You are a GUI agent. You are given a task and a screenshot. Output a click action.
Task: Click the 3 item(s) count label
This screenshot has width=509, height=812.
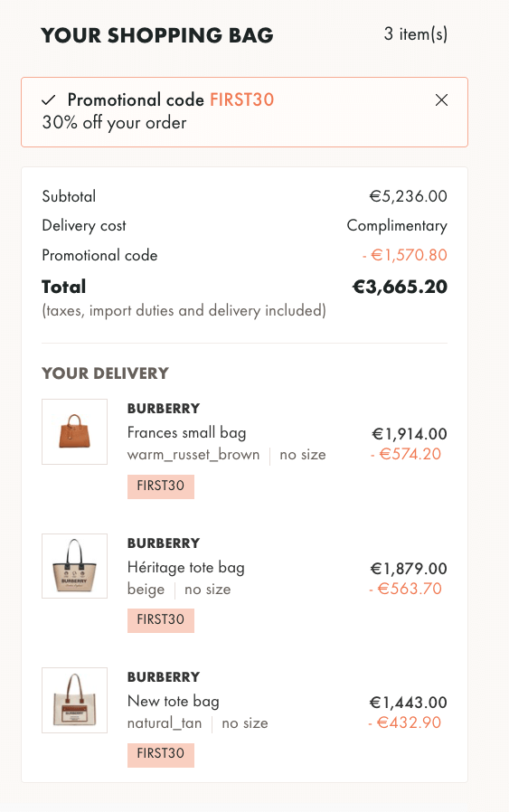(416, 34)
